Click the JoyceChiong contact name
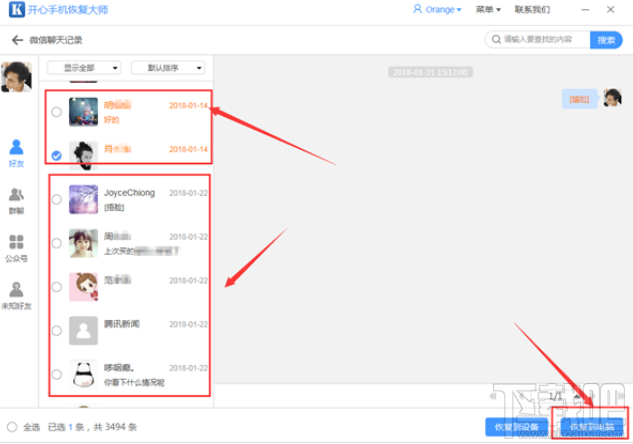633x444 pixels. (129, 193)
